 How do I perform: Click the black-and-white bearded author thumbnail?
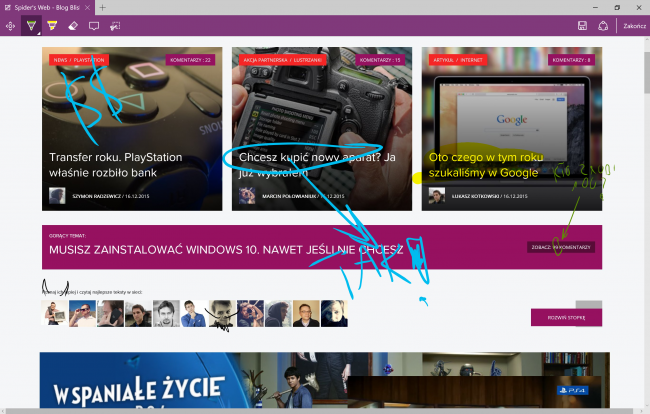coord(166,314)
